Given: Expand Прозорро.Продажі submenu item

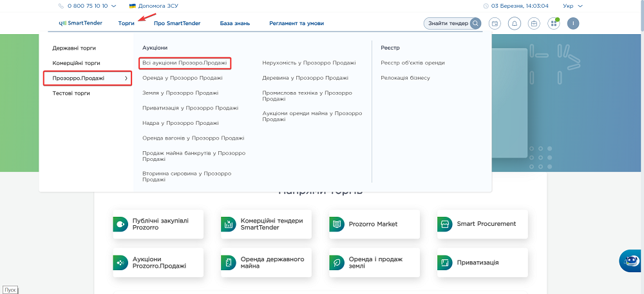Looking at the screenshot, I should click(x=88, y=78).
